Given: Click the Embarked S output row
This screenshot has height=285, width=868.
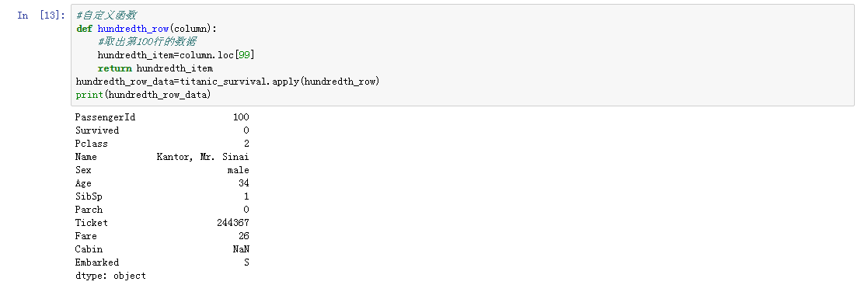Looking at the screenshot, I should pyautogui.click(x=162, y=262).
